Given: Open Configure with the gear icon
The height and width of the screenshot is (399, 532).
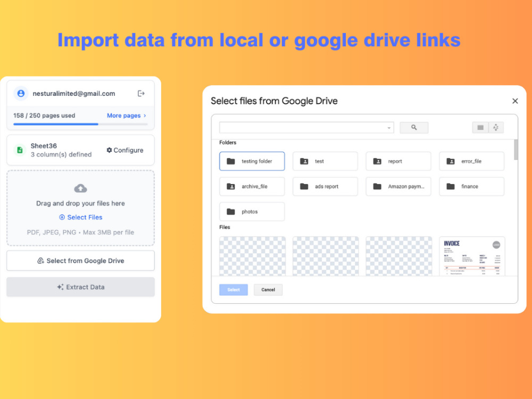Looking at the screenshot, I should pyautogui.click(x=125, y=150).
